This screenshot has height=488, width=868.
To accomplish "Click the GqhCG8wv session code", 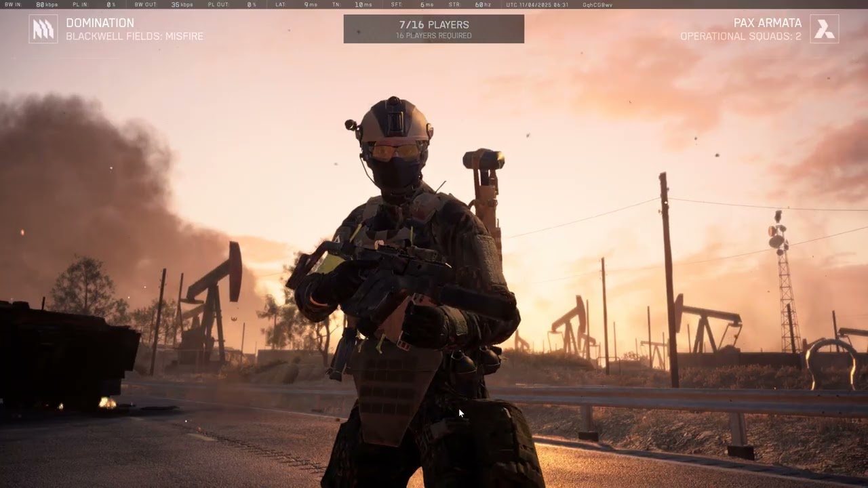I will point(597,5).
